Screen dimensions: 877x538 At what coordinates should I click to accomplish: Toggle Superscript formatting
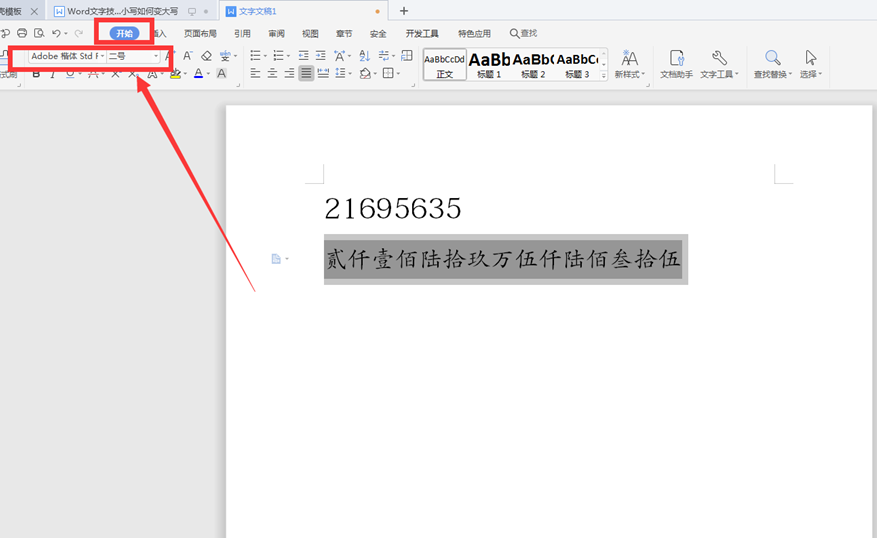coord(115,74)
